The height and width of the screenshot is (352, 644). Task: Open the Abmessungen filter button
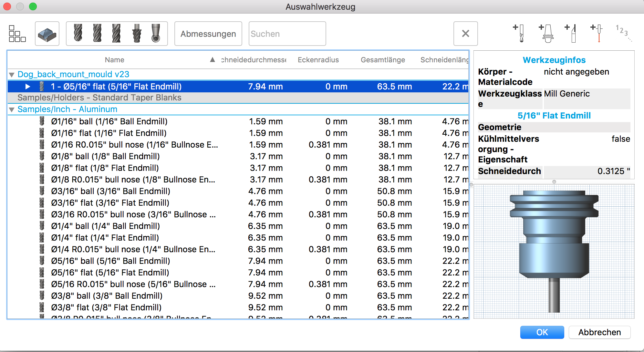[x=208, y=34]
